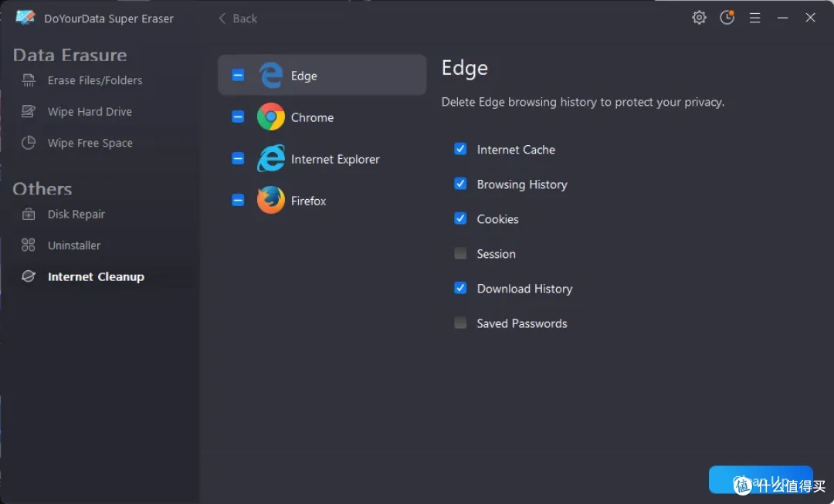The height and width of the screenshot is (504, 834).
Task: Open the hamburger menu icon
Action: point(754,18)
